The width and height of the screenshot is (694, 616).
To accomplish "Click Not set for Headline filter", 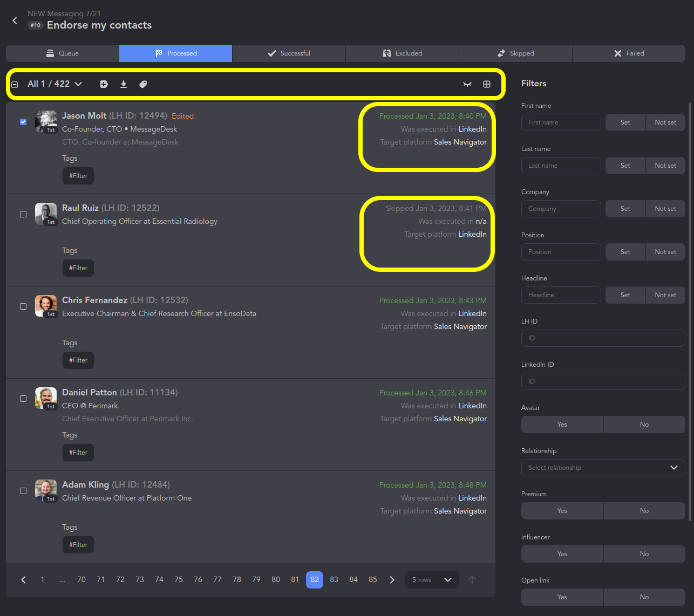I will [x=665, y=295].
